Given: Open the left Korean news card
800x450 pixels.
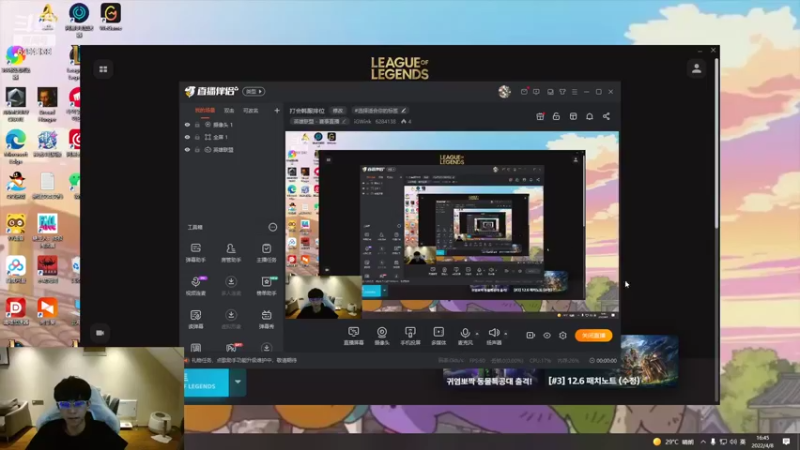Looking at the screenshot, I should [489, 379].
